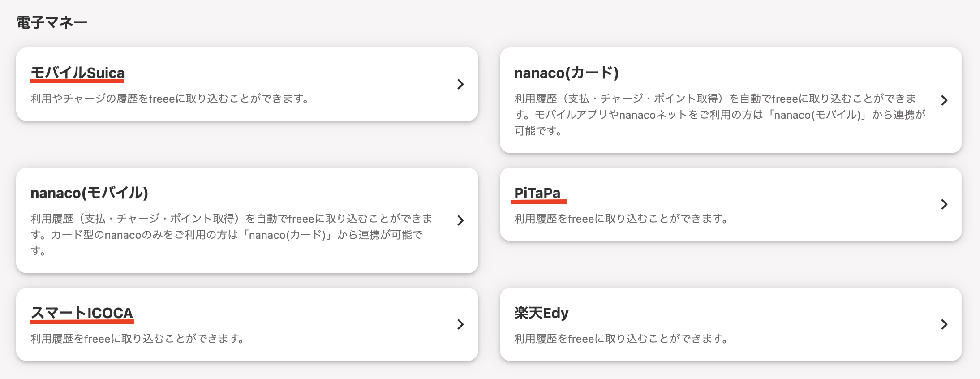Click the chevron arrow on the 楽天Edy card
Screen dimensions: 980x379
point(944,324)
